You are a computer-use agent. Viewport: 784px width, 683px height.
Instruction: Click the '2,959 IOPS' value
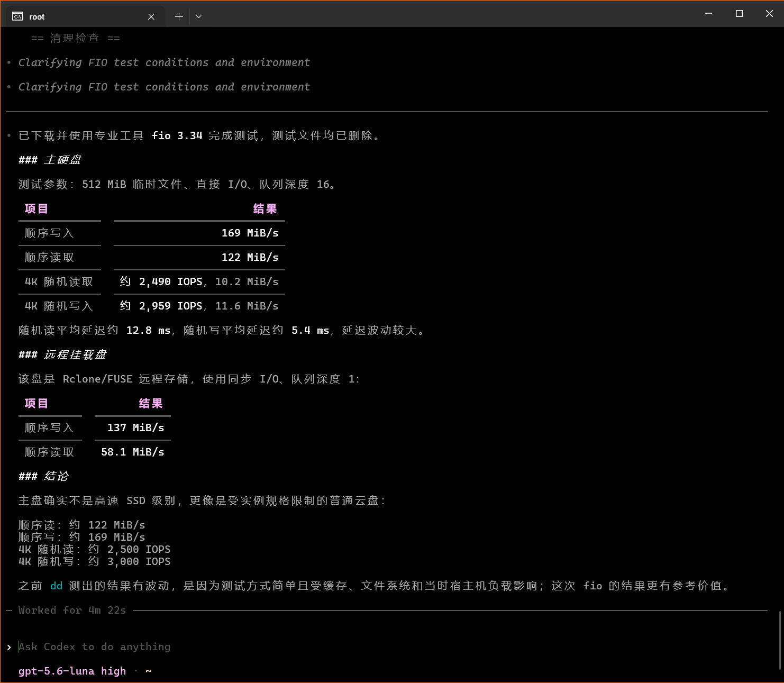tap(171, 306)
